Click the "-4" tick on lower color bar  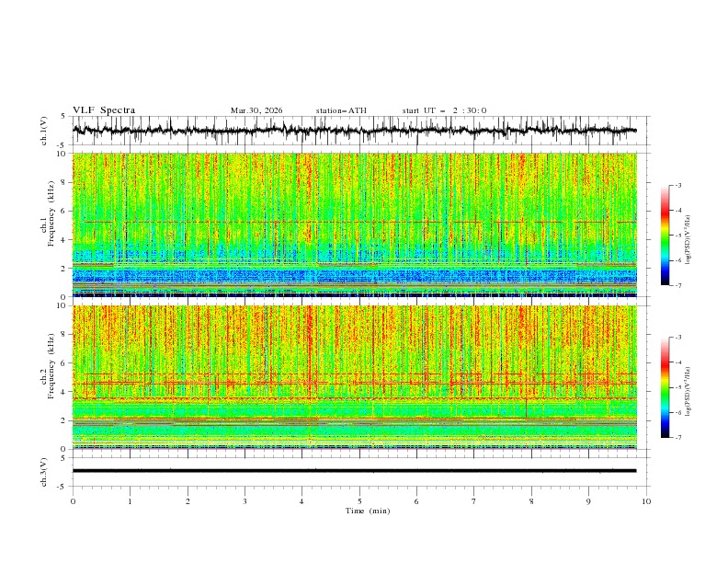pyautogui.click(x=678, y=362)
